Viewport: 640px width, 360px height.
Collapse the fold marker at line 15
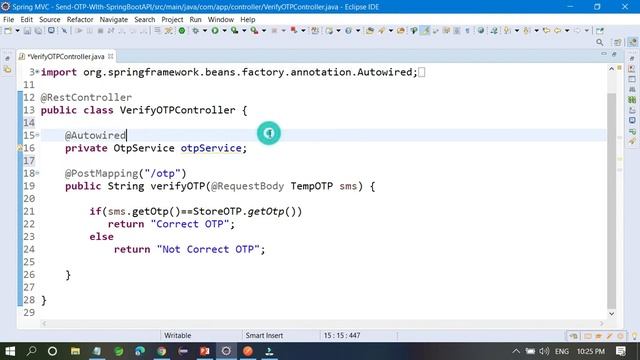pos(38,135)
